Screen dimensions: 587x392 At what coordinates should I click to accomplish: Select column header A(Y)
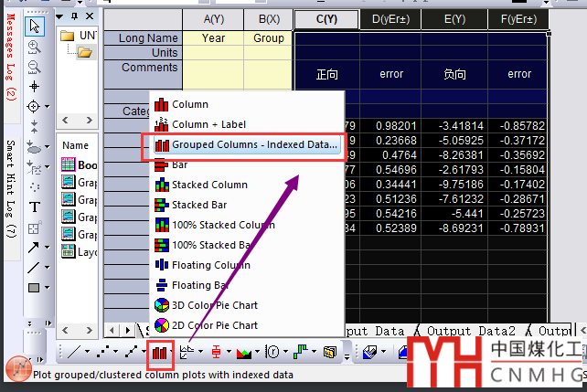(213, 19)
